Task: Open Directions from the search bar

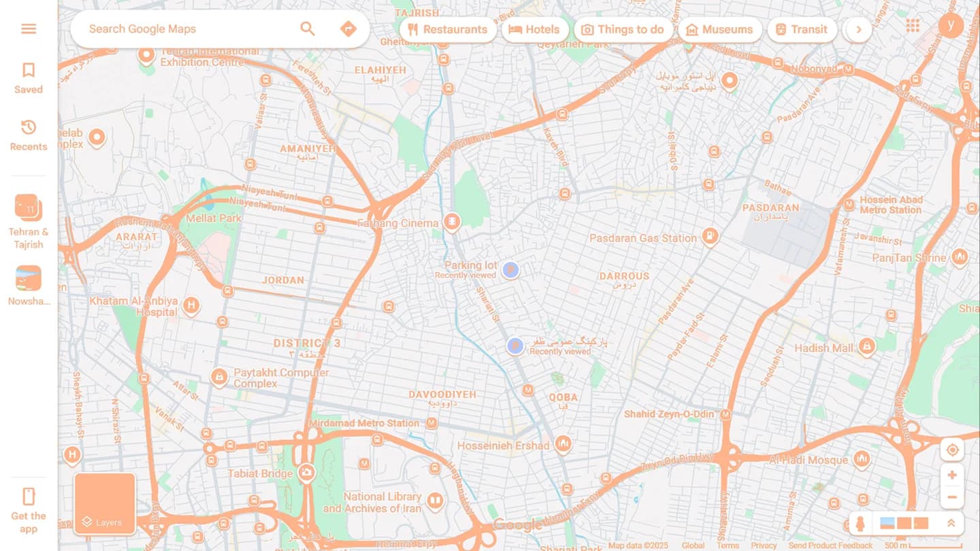Action: point(348,29)
